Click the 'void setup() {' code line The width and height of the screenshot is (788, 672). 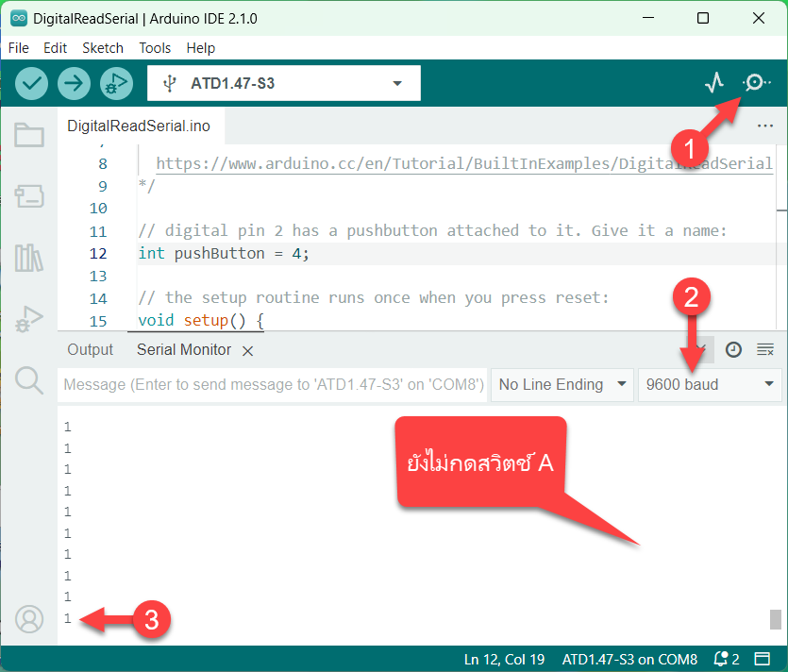tap(201, 320)
